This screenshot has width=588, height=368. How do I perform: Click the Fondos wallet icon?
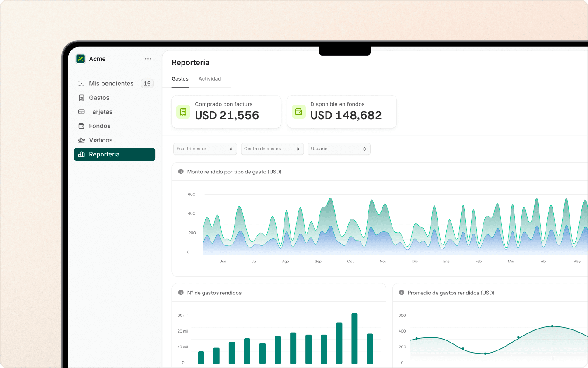(81, 126)
